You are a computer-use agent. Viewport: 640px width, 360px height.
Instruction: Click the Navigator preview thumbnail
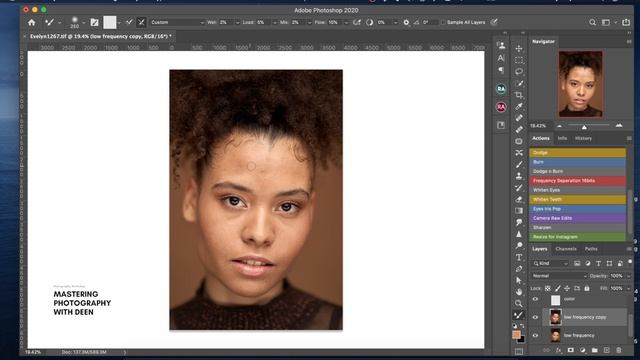click(x=580, y=84)
